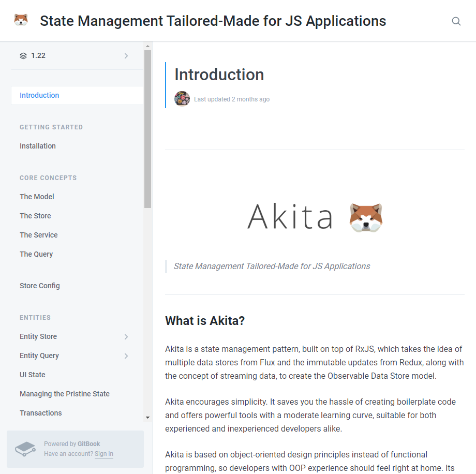
Task: Open the Entity Store page
Action: (x=38, y=336)
